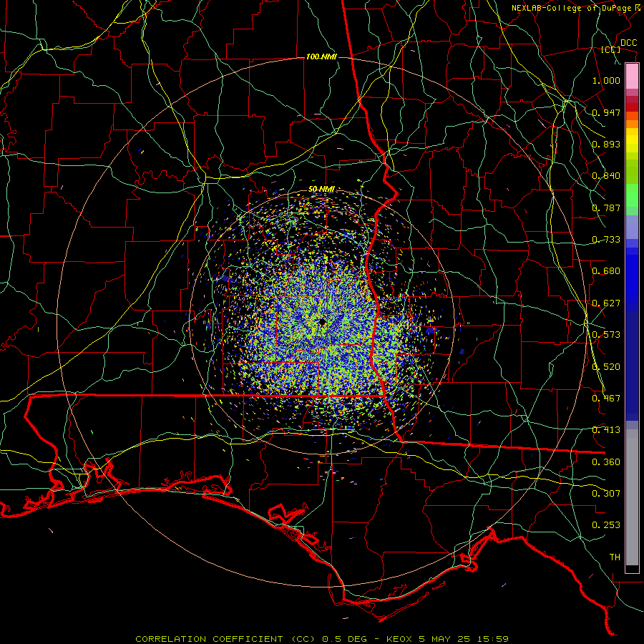Select the 0.307 legend value

pyautogui.click(x=606, y=494)
